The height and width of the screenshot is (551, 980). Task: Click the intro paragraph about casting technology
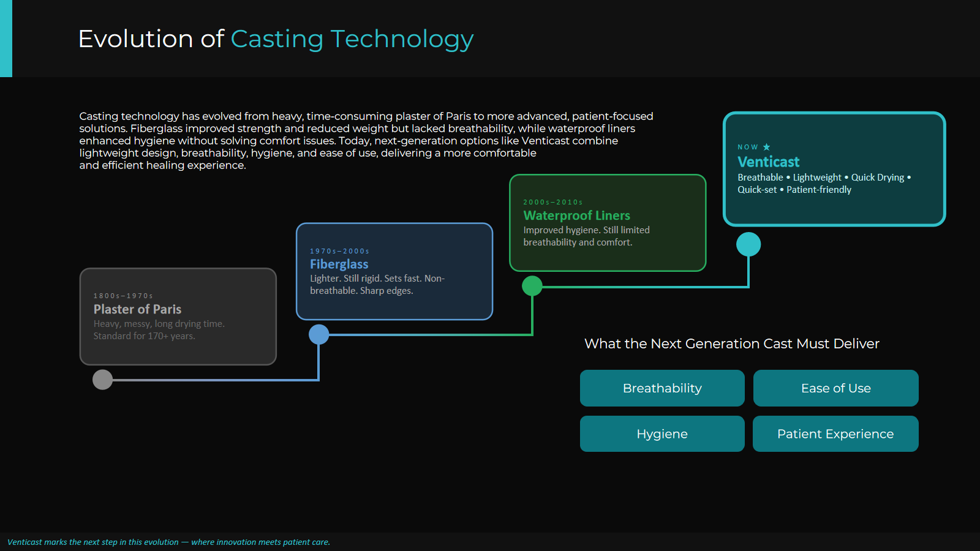coord(366,141)
